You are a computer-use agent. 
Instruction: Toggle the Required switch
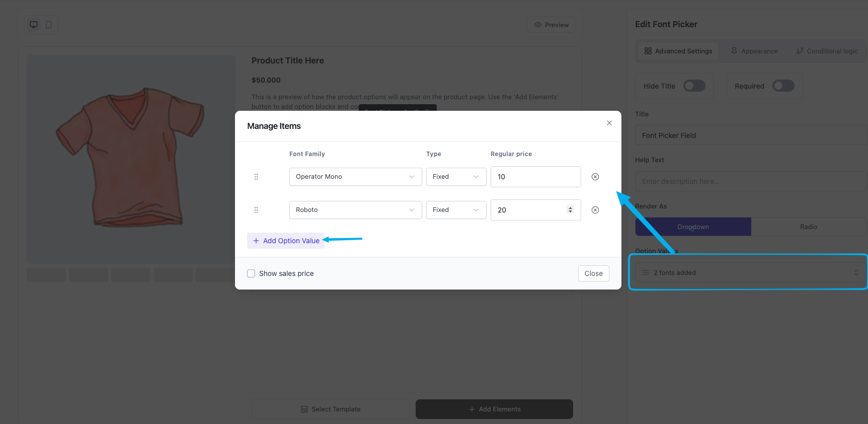tap(783, 86)
